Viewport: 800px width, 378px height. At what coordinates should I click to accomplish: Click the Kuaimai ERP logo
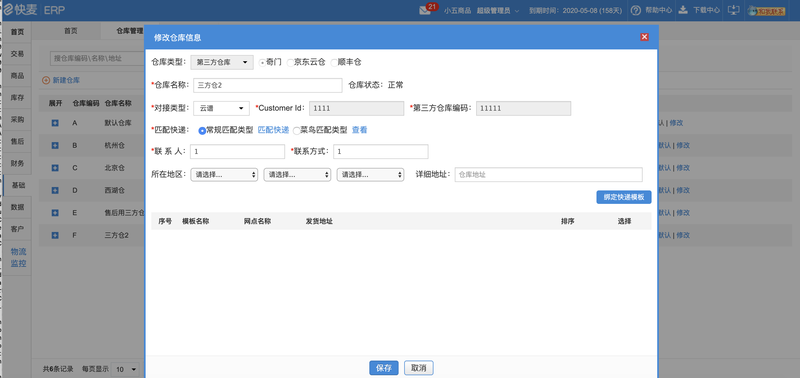click(34, 10)
